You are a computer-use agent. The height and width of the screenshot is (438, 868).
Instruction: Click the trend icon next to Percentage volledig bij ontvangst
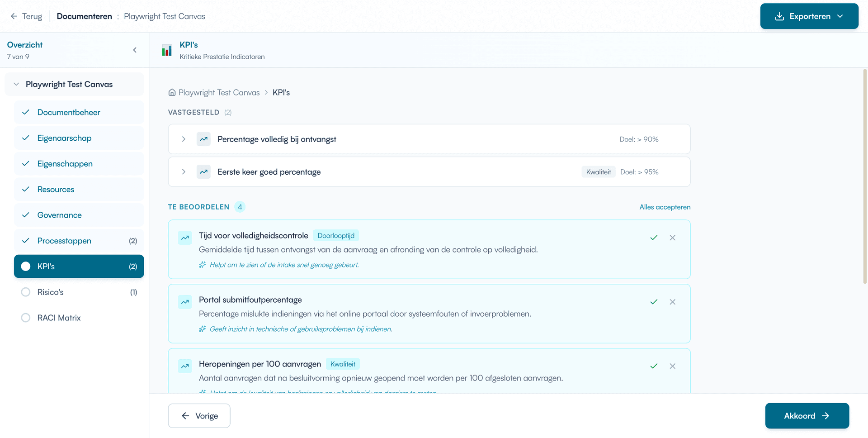[203, 139]
